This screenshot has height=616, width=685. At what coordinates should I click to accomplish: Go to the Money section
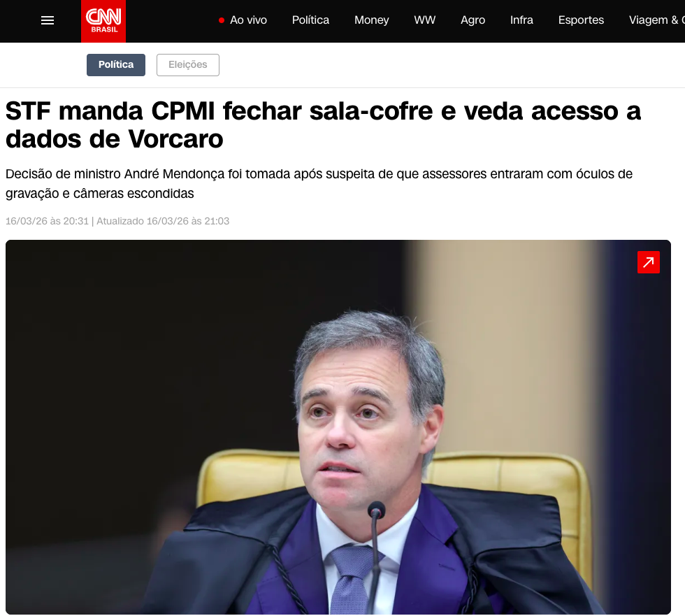click(371, 20)
